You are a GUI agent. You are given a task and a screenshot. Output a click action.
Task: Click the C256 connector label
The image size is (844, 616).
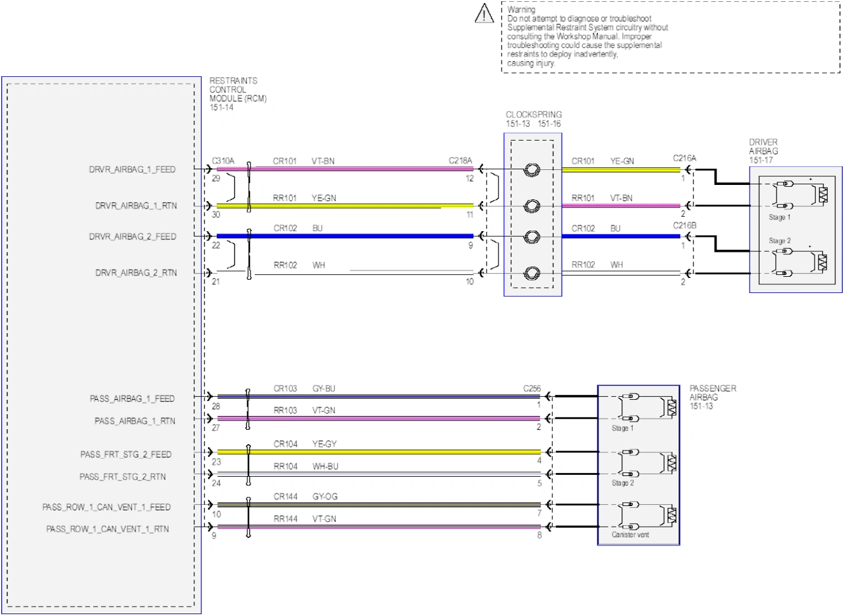pos(532,389)
